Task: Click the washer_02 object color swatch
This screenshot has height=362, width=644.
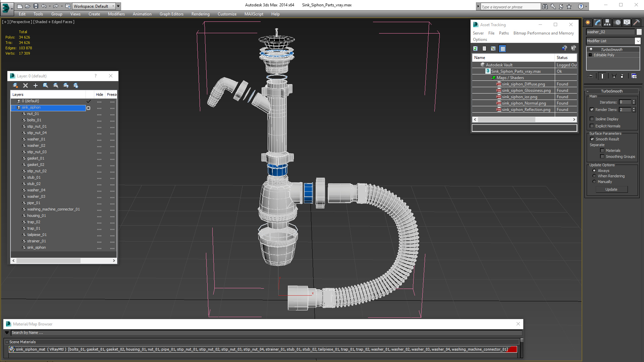Action: (639, 32)
